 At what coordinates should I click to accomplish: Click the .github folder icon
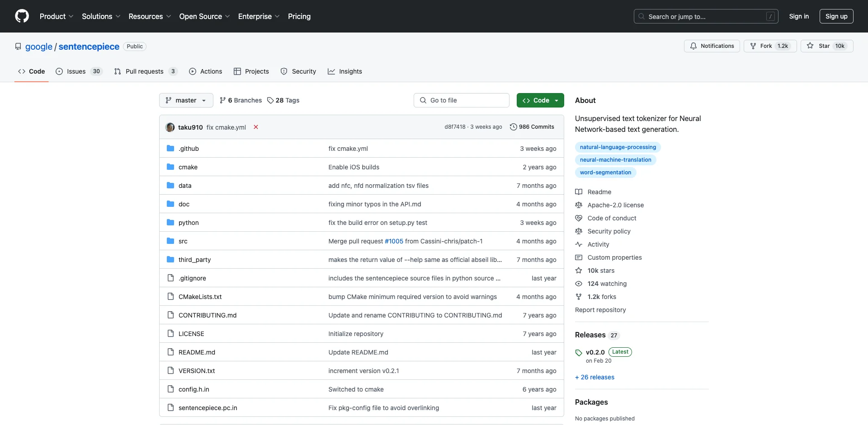(170, 149)
